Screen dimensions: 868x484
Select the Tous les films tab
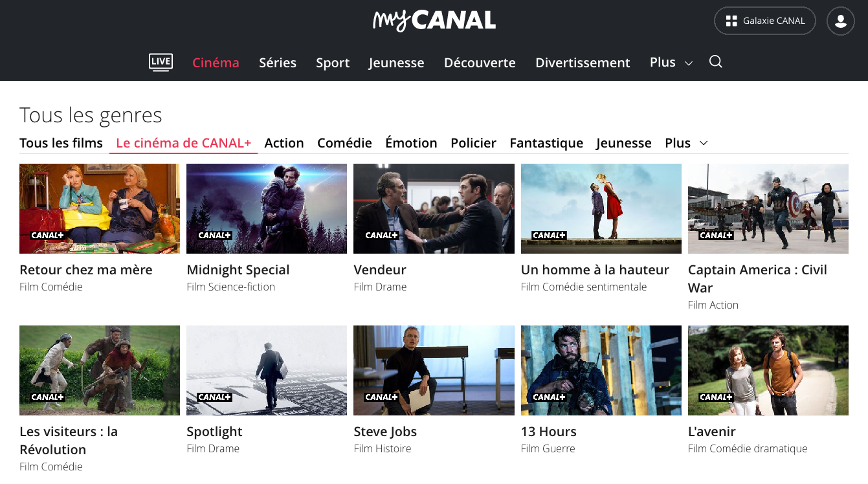coord(61,143)
